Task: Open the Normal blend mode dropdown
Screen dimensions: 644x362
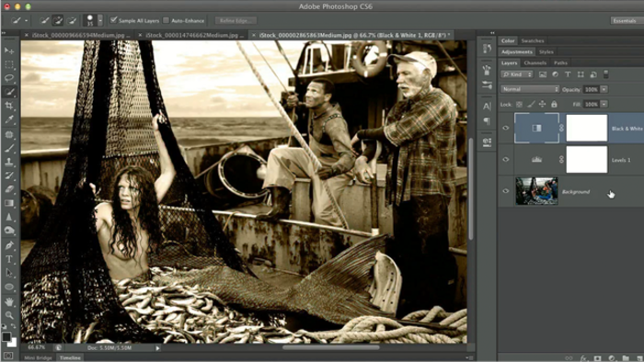Action: point(530,89)
